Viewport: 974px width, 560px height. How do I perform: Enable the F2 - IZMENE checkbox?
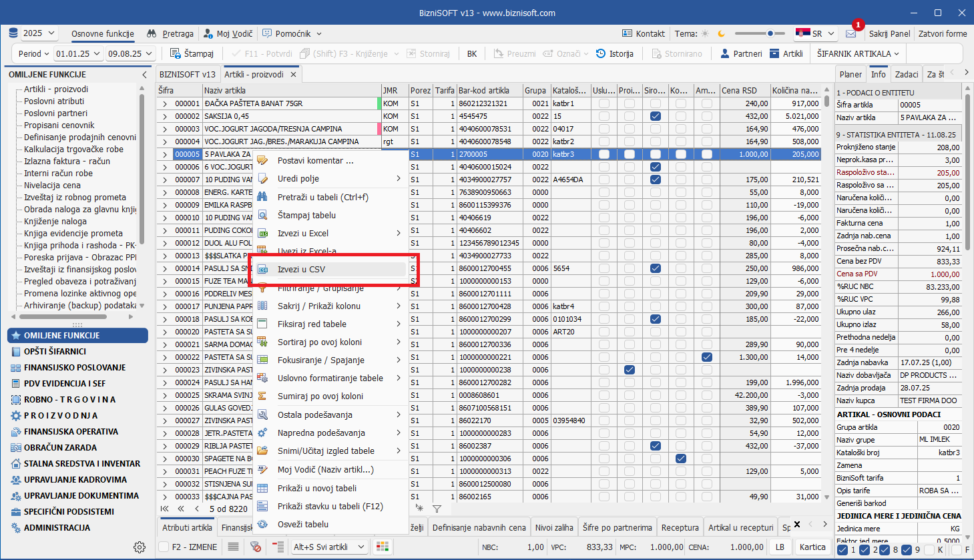[164, 547]
